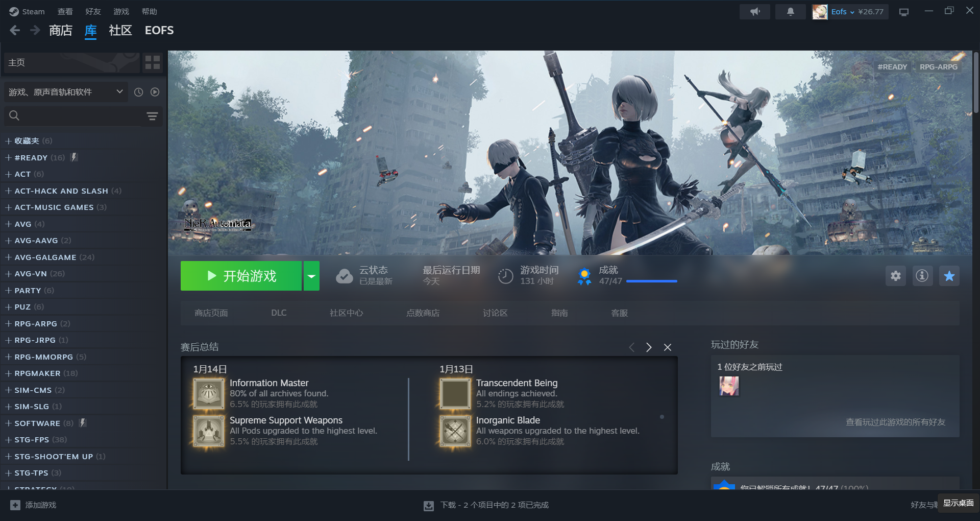Click the play time clock icon
980x521 pixels.
pyautogui.click(x=505, y=276)
